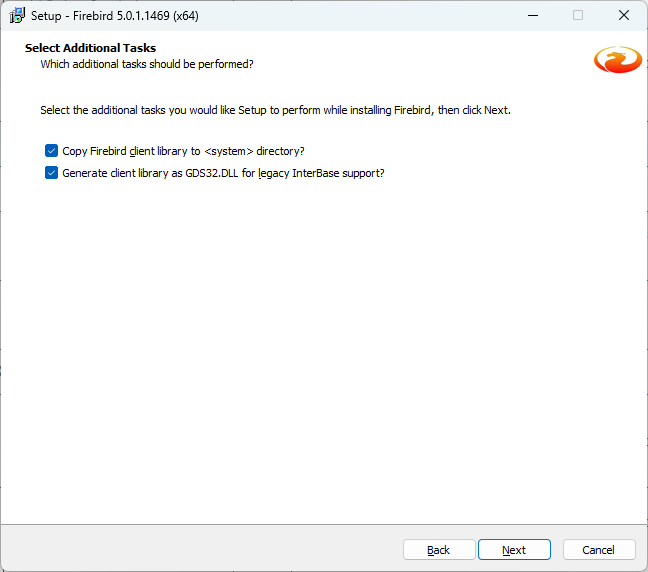Click the Setup installer icon in title bar

point(17,15)
